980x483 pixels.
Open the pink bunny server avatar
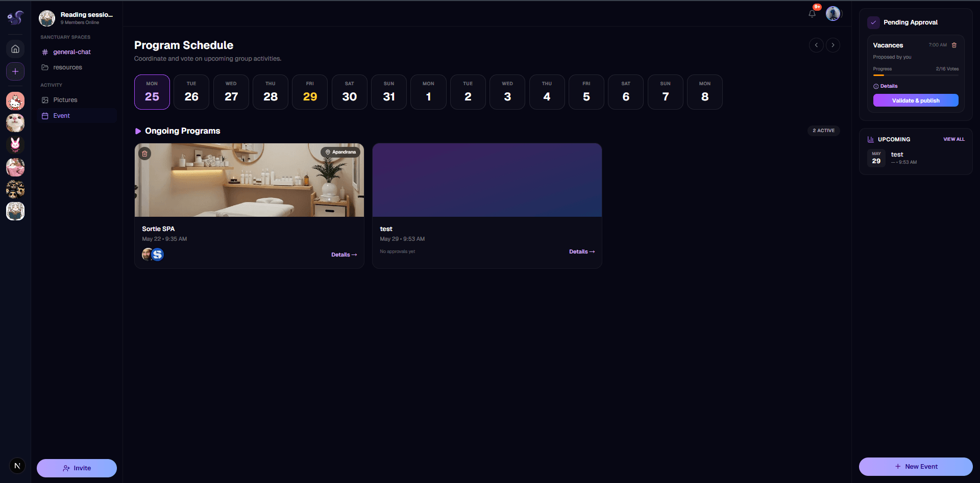(15, 145)
